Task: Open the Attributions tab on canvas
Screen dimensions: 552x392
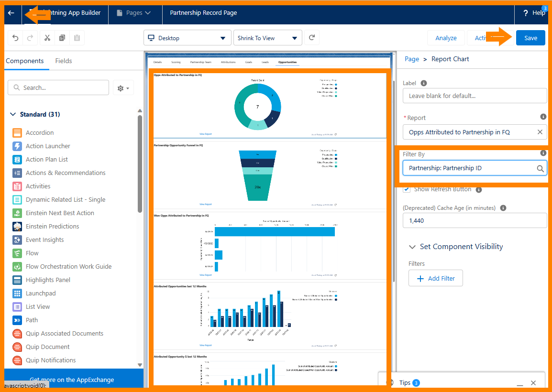Action: point(228,62)
